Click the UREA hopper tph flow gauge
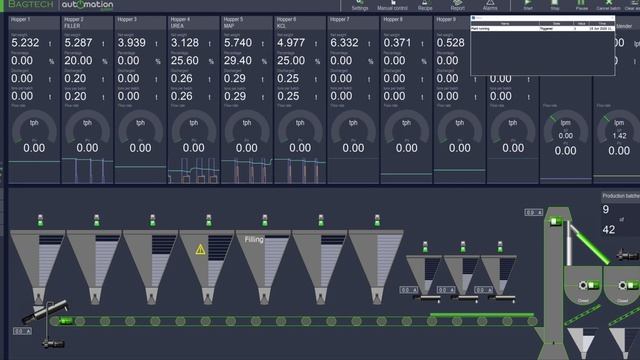This screenshot has height=360, width=640. click(193, 131)
